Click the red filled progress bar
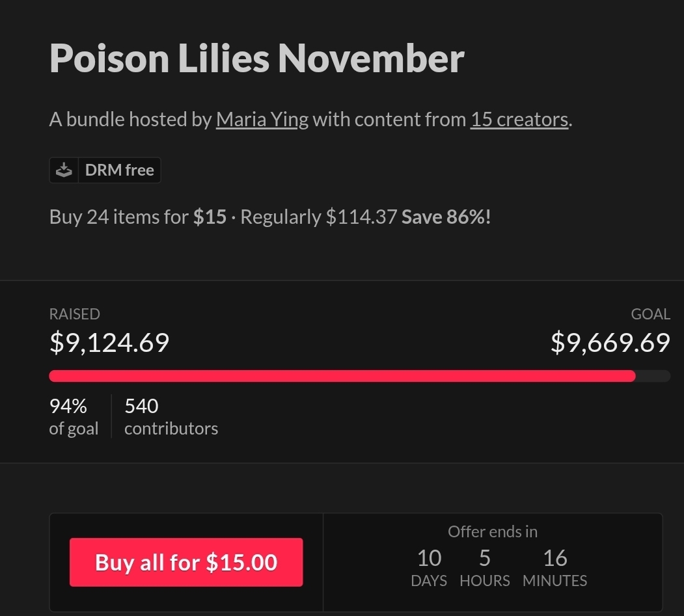The width and height of the screenshot is (684, 616). tap(342, 376)
